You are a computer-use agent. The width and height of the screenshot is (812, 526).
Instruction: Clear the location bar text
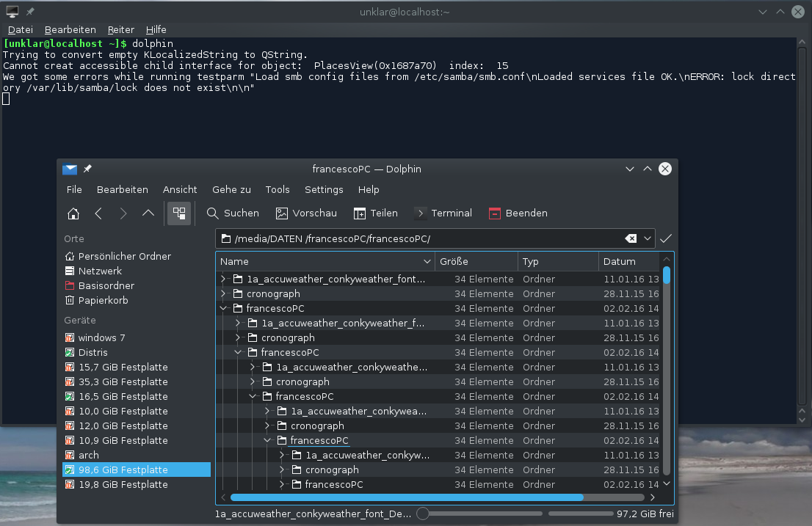tap(630, 238)
